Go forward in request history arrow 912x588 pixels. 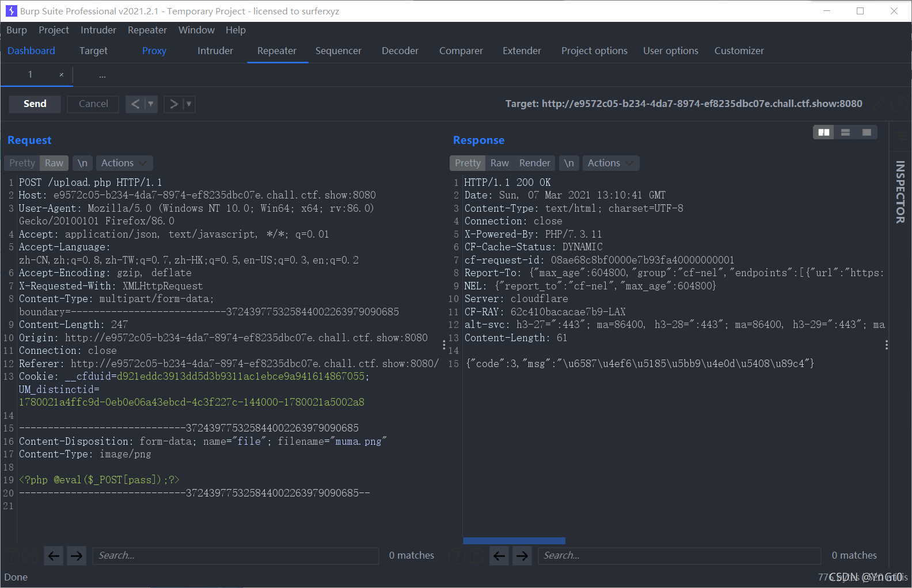173,104
